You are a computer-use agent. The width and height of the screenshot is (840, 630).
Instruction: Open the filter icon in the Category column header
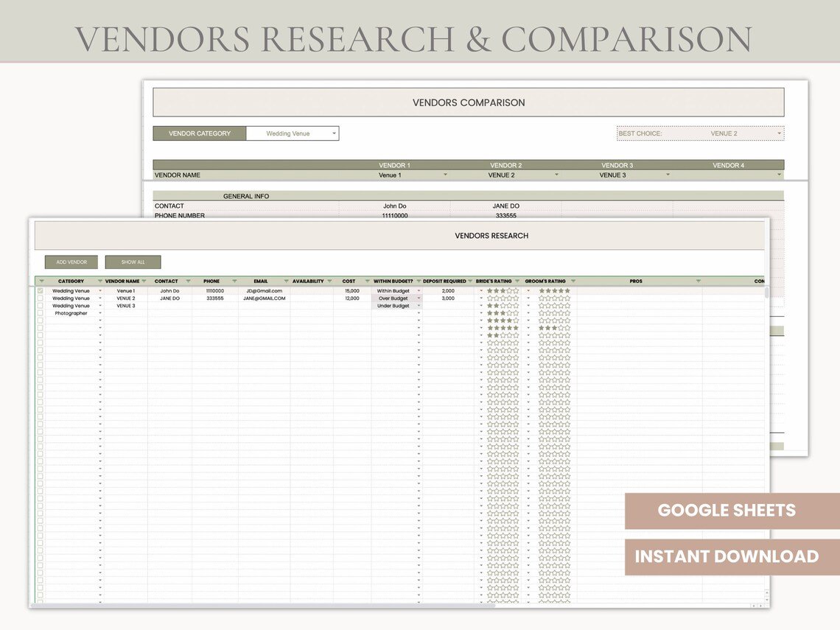pos(100,281)
